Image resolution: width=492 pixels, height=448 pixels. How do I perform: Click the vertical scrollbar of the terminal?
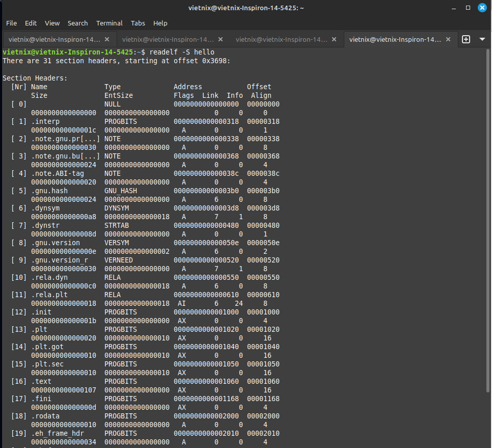(488, 220)
